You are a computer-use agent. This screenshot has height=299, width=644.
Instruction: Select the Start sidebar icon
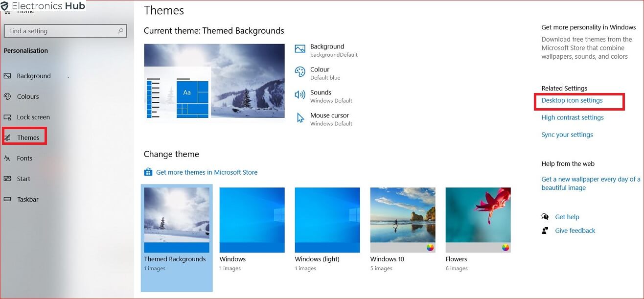[9, 179]
